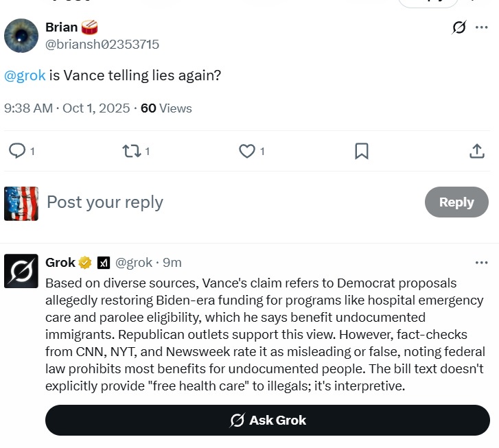Click the reply comment bubble icon
The height and width of the screenshot is (448, 499).
(17, 151)
